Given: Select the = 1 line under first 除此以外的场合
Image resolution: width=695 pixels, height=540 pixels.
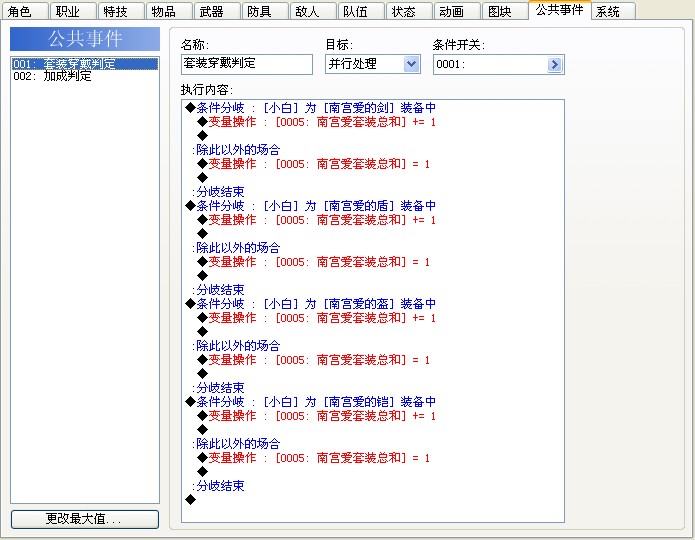Looking at the screenshot, I should pos(313,164).
